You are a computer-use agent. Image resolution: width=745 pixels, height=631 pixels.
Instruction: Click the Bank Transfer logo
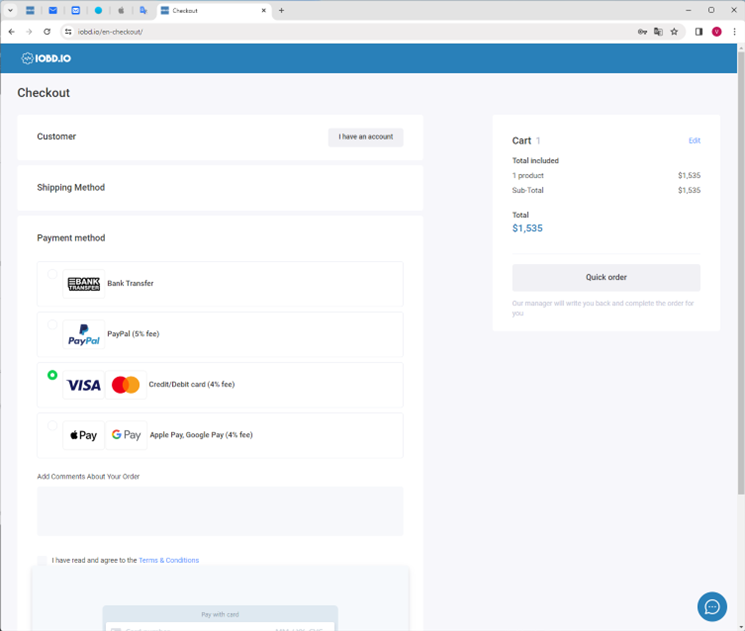point(84,284)
